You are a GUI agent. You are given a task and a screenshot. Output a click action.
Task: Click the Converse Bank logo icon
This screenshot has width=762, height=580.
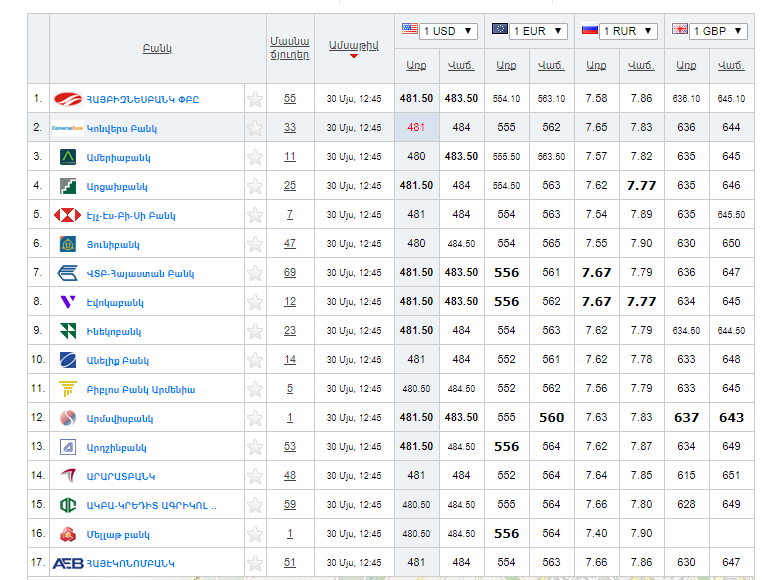coord(68,128)
